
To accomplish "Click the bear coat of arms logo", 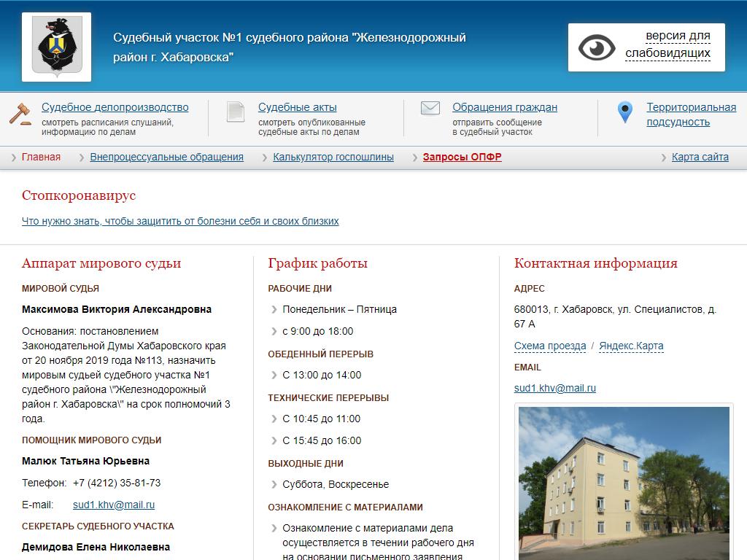I will (x=56, y=47).
